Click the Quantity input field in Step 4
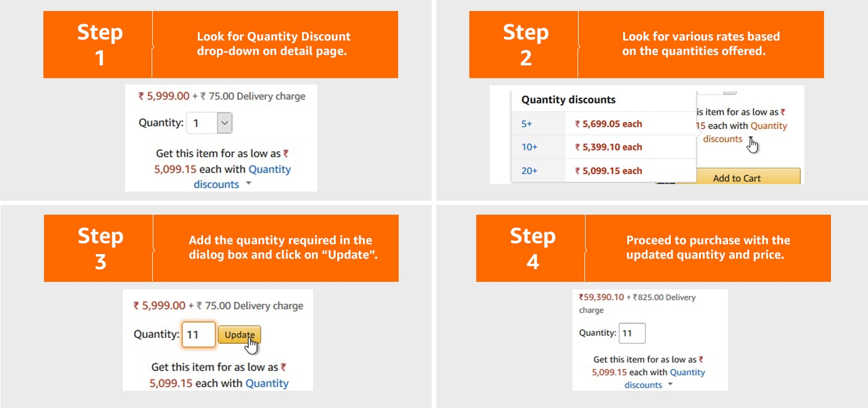The width and height of the screenshot is (868, 408). tap(632, 333)
